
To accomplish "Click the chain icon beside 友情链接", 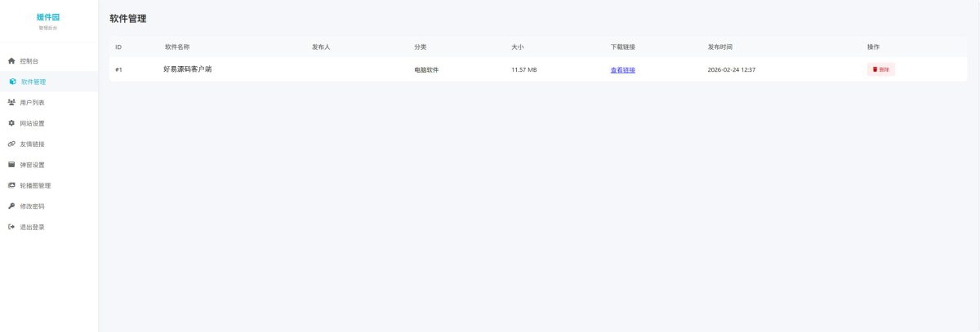I will coord(11,144).
